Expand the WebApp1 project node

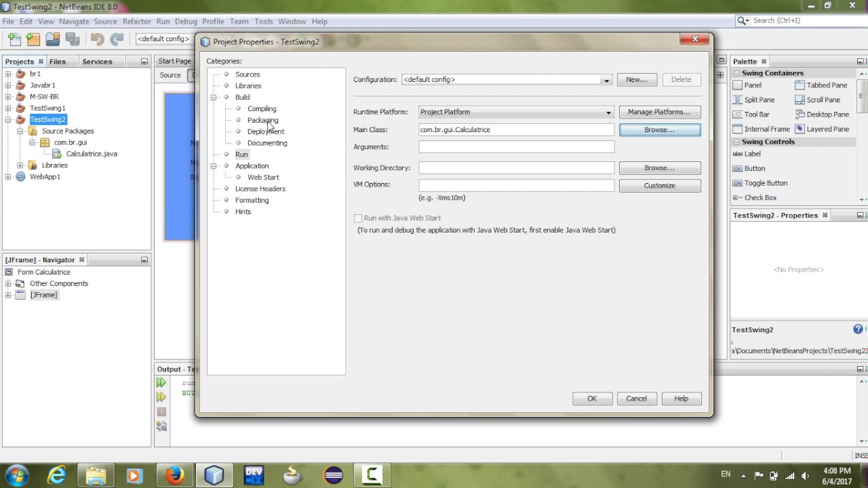tap(8, 177)
